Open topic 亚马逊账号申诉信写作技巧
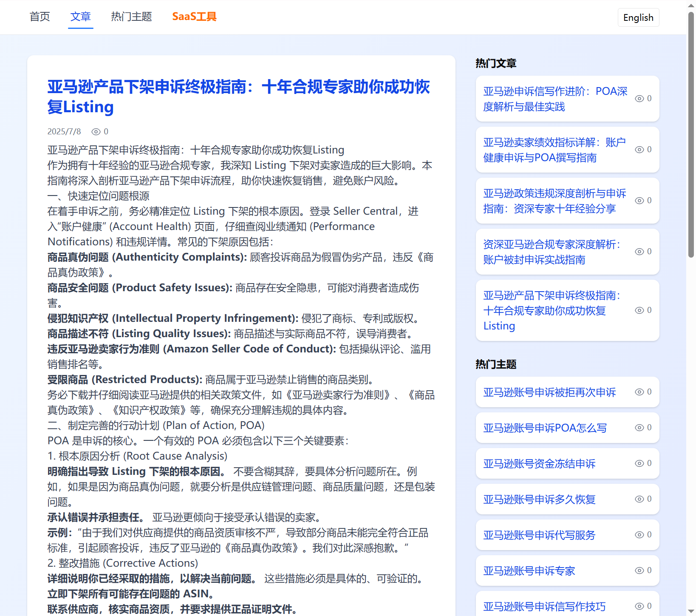The width and height of the screenshot is (696, 616). coord(545,607)
